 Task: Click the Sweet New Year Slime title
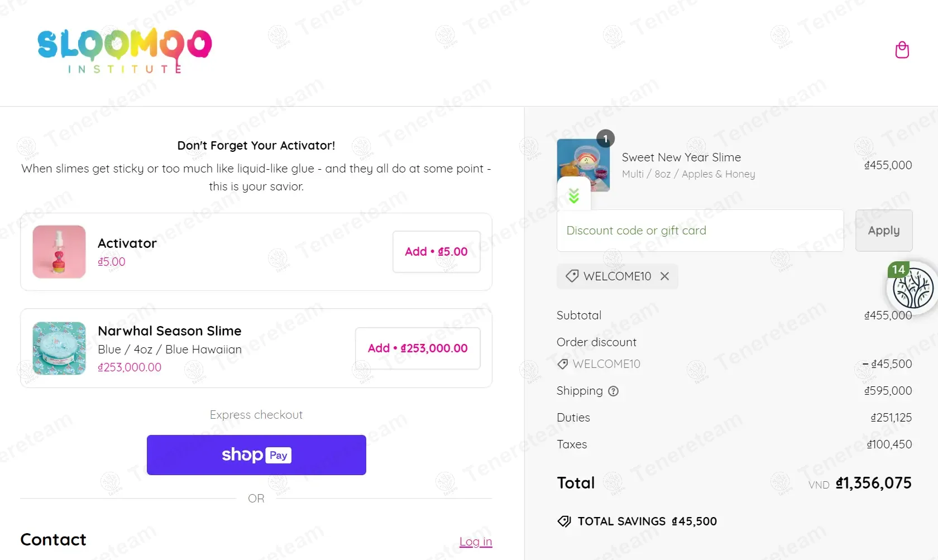(681, 157)
